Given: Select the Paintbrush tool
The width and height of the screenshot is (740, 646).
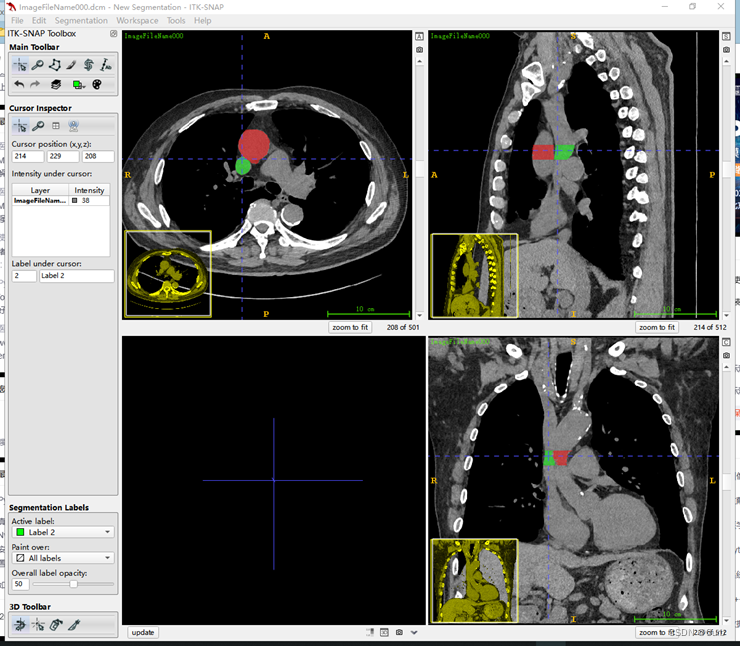Looking at the screenshot, I should 71,65.
